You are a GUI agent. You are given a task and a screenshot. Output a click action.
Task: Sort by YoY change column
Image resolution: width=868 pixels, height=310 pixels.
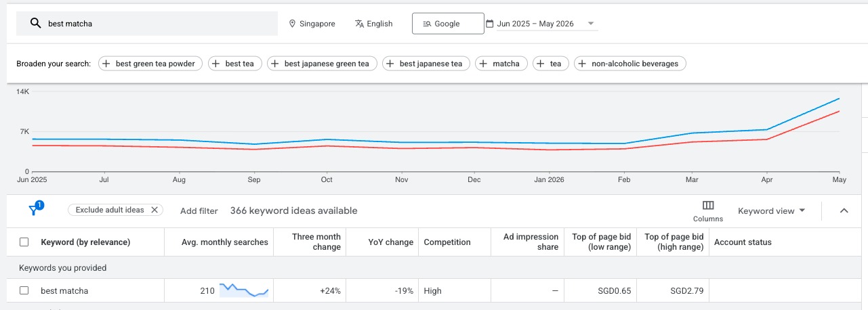[391, 242]
